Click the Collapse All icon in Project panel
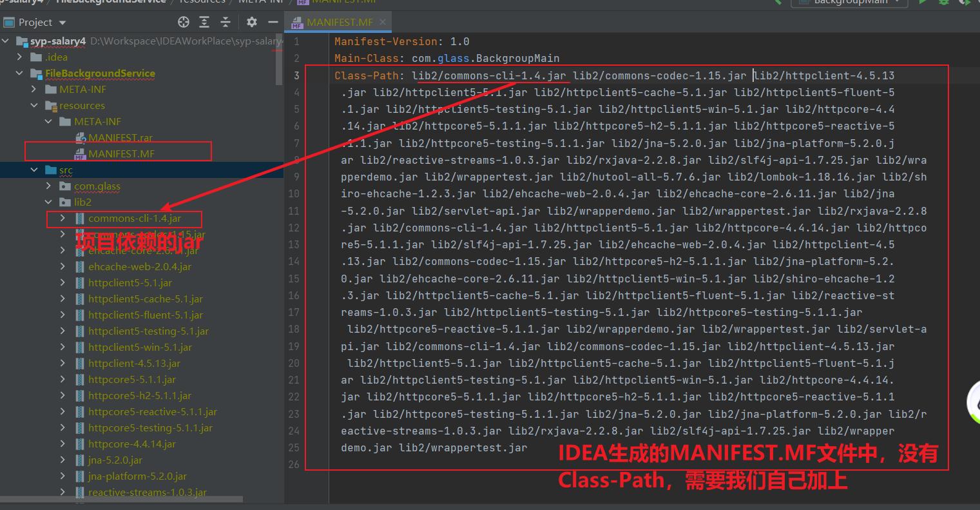This screenshot has height=510, width=980. 226,22
